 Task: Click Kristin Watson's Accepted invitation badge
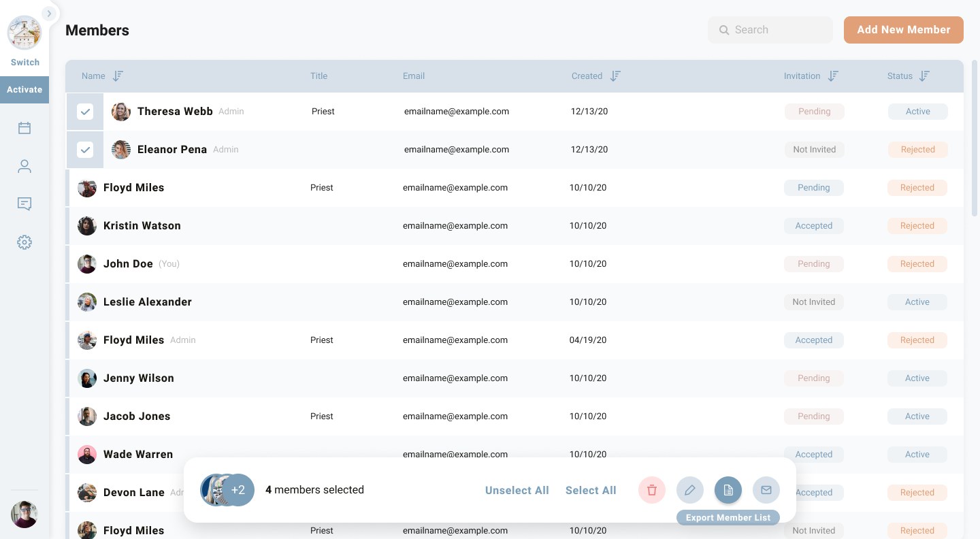(814, 226)
